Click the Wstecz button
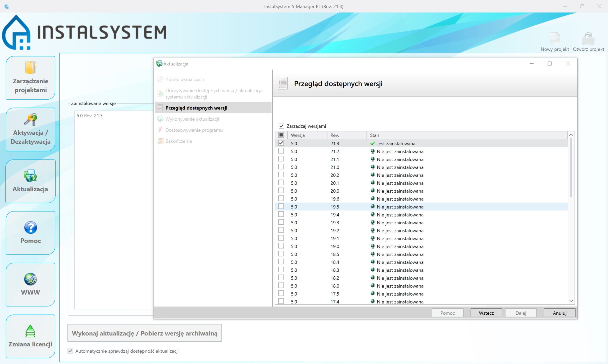The image size is (608, 364). pos(486,313)
